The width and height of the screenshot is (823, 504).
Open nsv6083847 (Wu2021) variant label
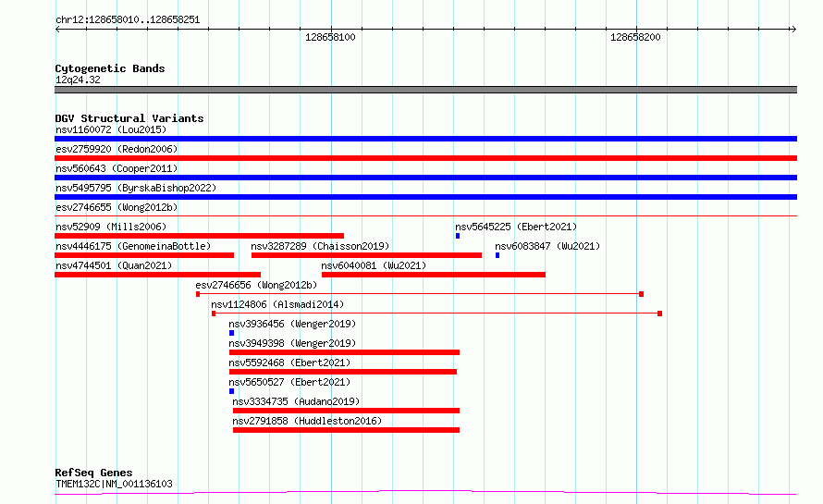pos(547,246)
